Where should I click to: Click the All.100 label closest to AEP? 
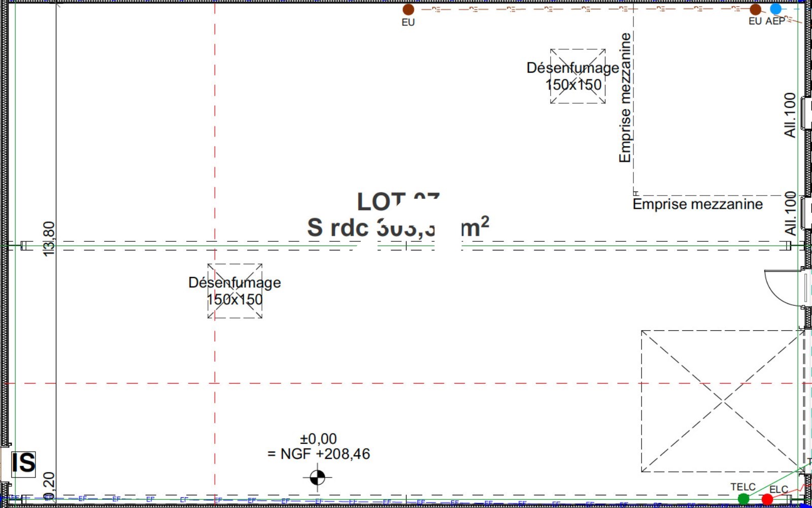tap(790, 115)
